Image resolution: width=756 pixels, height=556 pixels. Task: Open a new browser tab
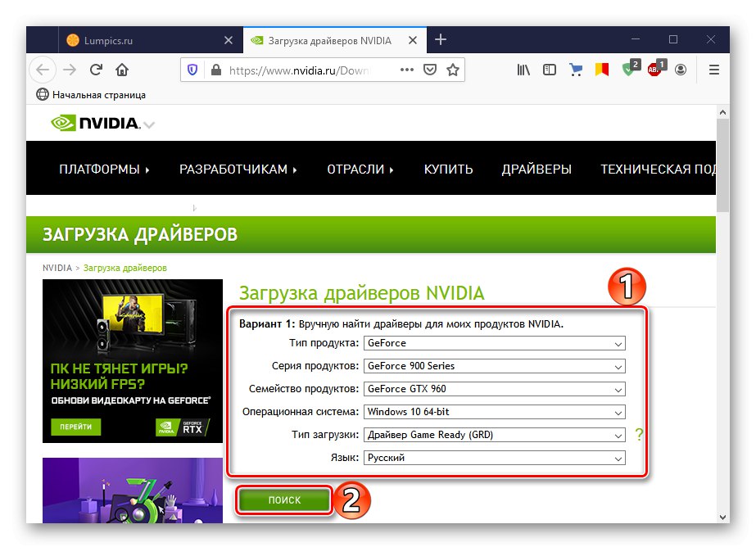440,39
